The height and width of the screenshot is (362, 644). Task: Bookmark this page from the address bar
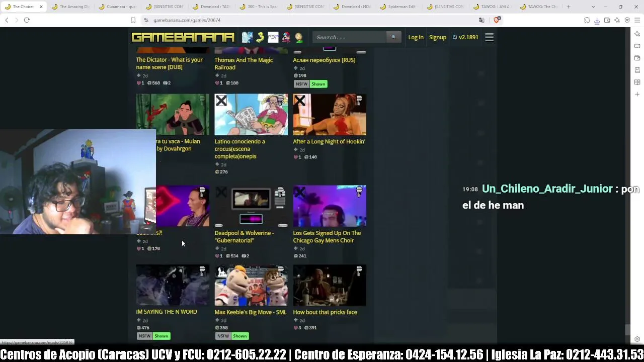coord(133,20)
